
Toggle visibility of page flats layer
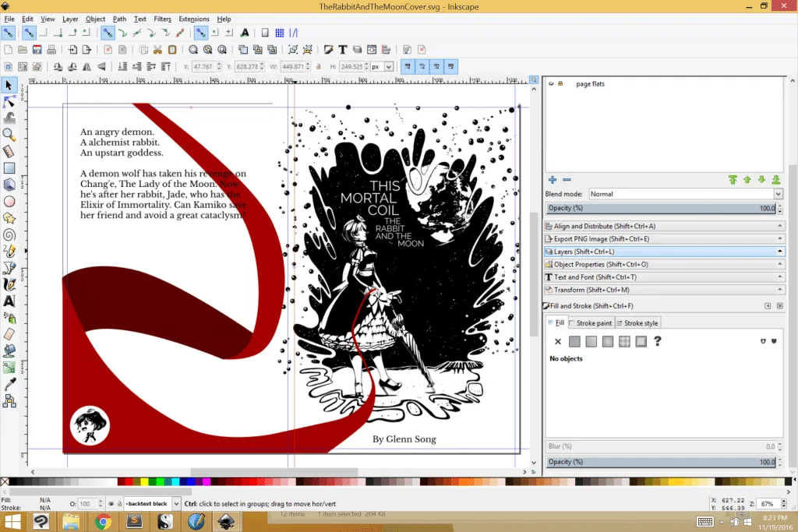pos(551,83)
